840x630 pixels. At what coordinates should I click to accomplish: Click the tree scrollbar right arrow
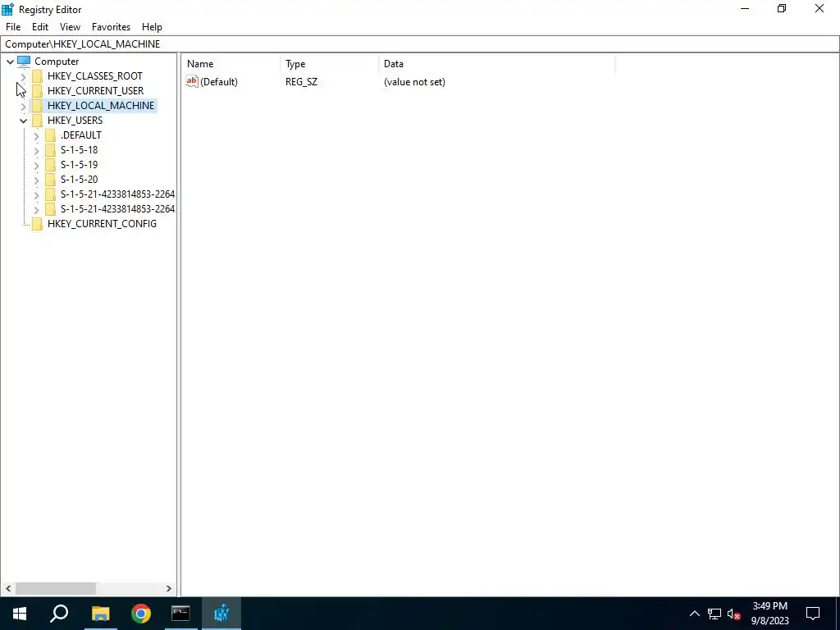coord(169,588)
